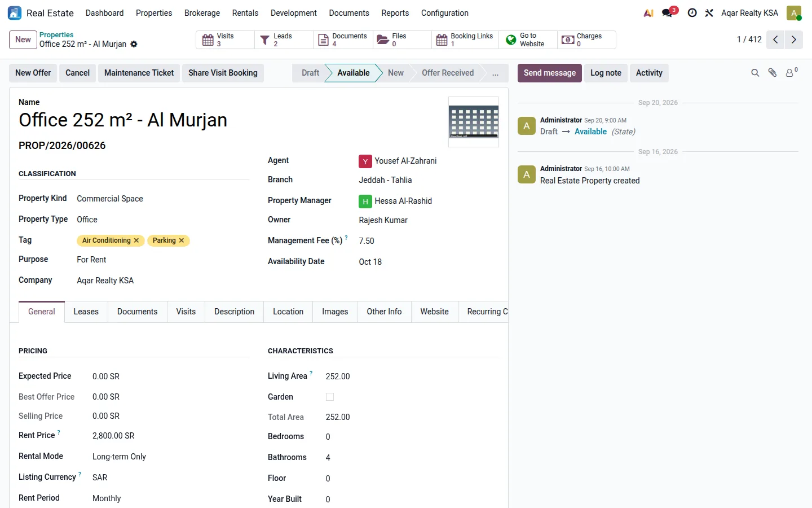Screen dimensions: 812x508
Task: Click the property building image thumbnail
Action: tap(474, 122)
